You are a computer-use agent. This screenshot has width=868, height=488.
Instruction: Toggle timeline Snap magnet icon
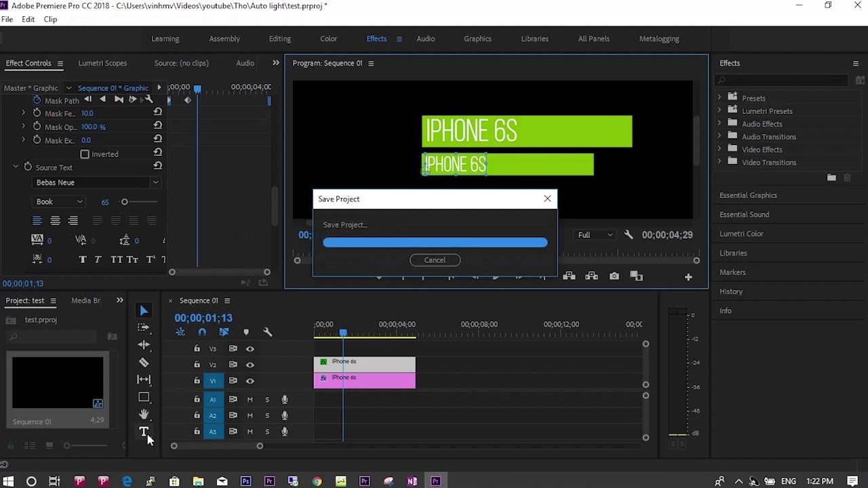tap(202, 332)
